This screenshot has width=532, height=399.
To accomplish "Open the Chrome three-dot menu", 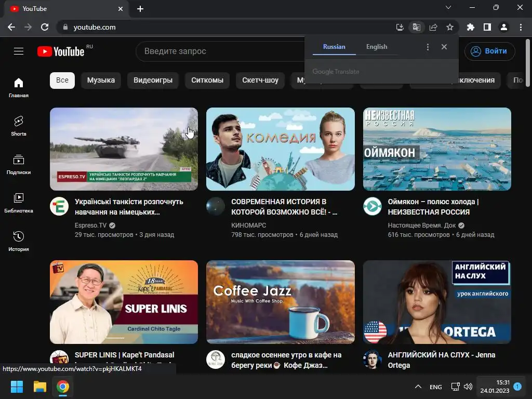I will pos(521,27).
